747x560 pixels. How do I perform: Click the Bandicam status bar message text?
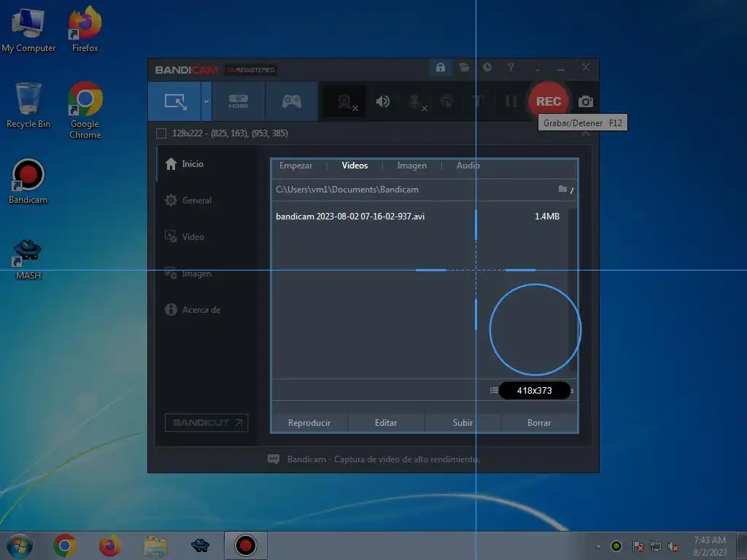pos(383,459)
